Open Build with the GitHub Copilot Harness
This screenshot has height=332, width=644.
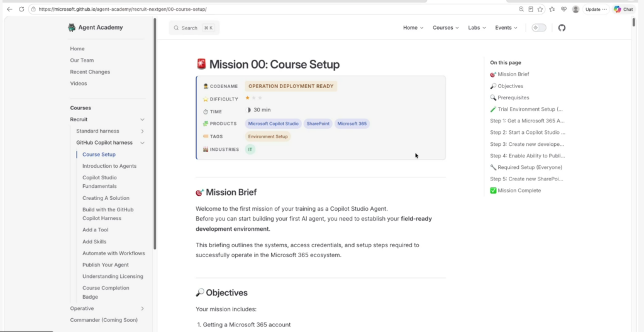coord(108,214)
